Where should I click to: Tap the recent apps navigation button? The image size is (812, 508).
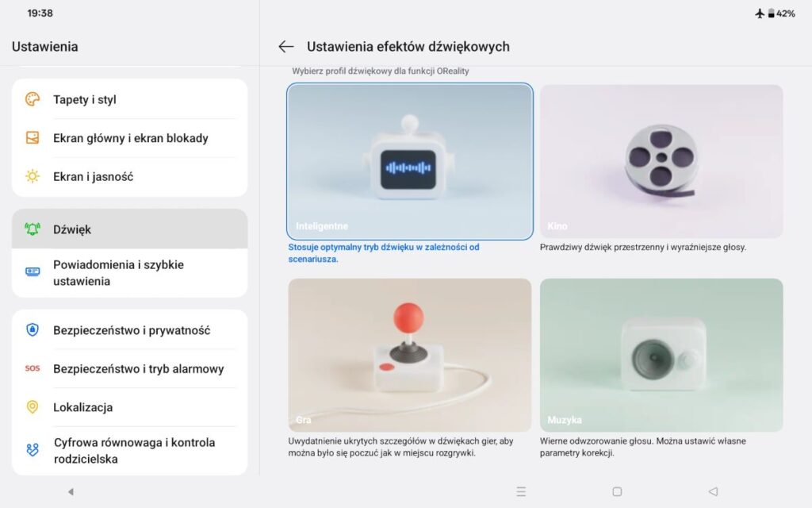(521, 491)
